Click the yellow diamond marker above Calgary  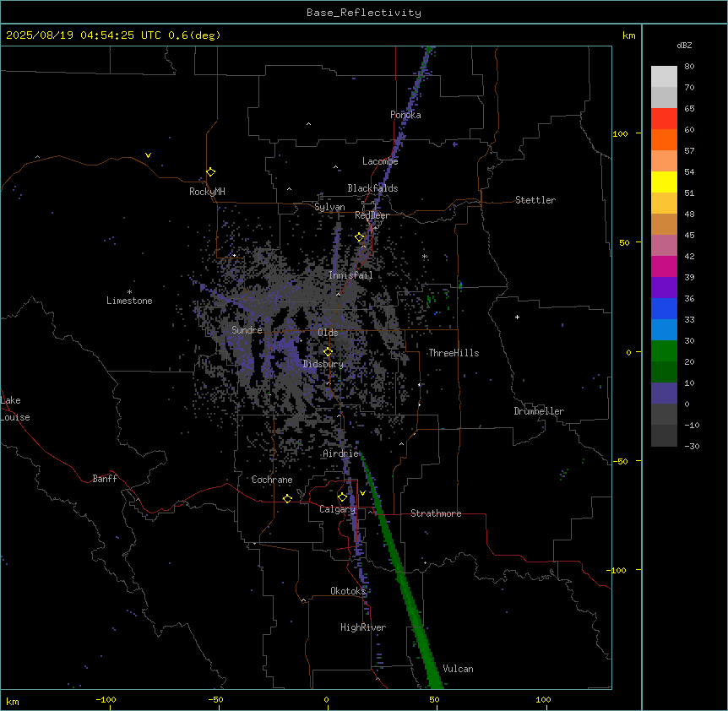(x=342, y=497)
